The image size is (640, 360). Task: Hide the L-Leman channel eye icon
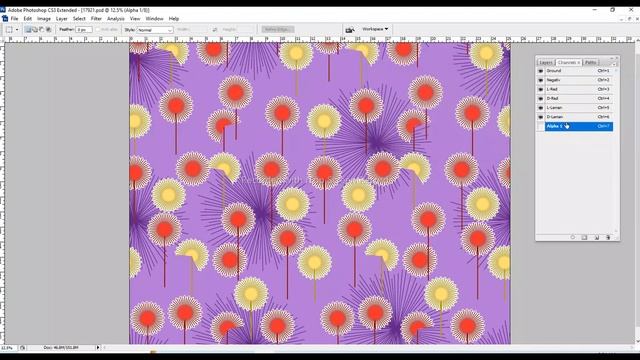pos(541,108)
